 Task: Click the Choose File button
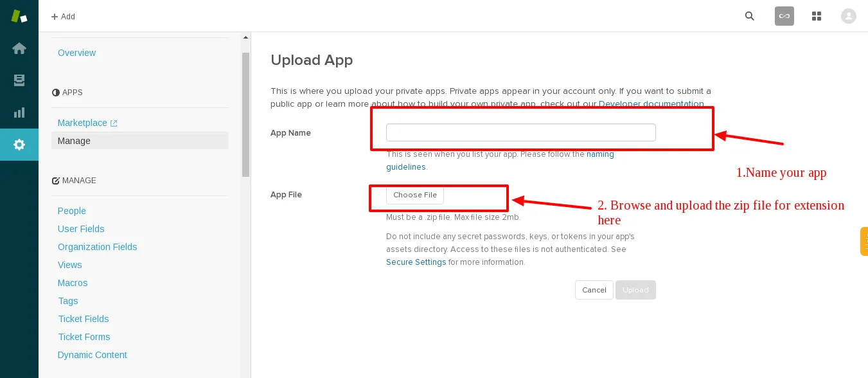coord(415,195)
